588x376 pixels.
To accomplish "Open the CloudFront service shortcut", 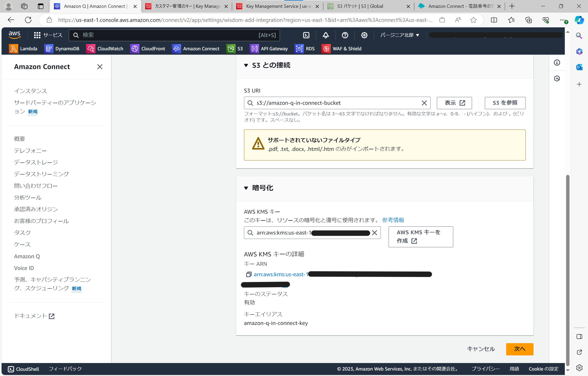I will 148,48.
